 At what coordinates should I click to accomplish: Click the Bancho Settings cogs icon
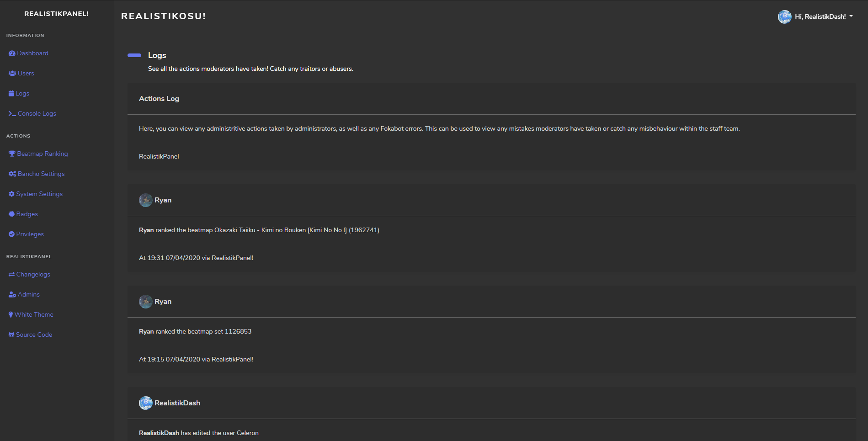(12, 174)
